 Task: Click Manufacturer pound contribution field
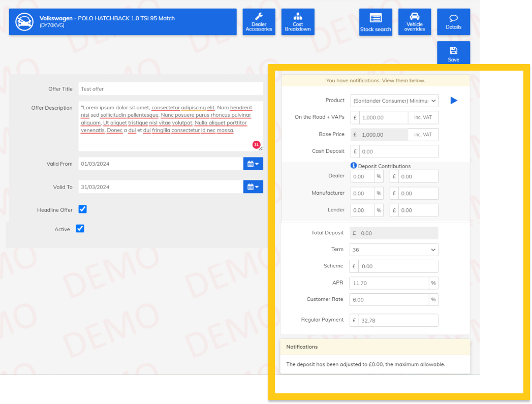(x=418, y=193)
